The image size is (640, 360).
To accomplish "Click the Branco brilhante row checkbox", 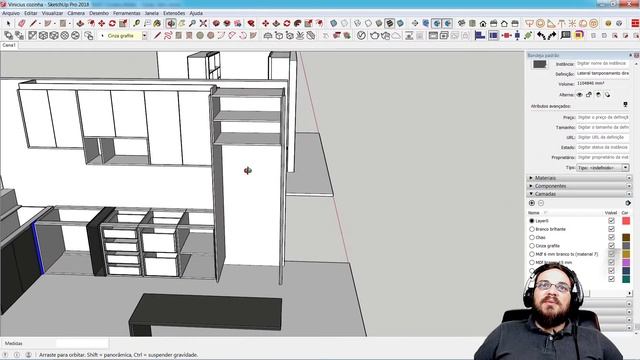I will pos(611,229).
